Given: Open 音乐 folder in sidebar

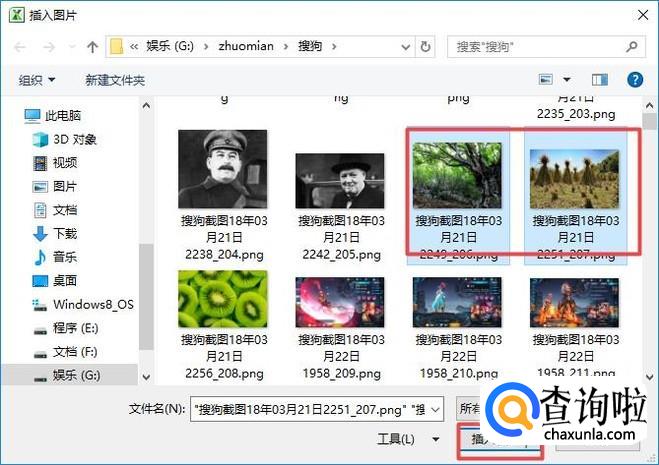Looking at the screenshot, I should [65, 257].
